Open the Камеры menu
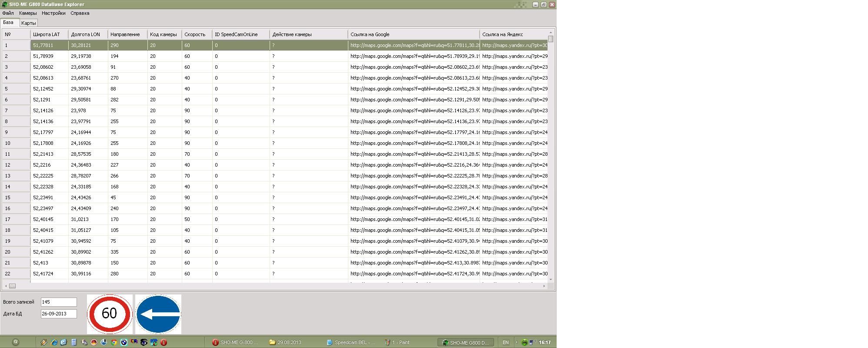The height and width of the screenshot is (348, 868). pyautogui.click(x=28, y=13)
